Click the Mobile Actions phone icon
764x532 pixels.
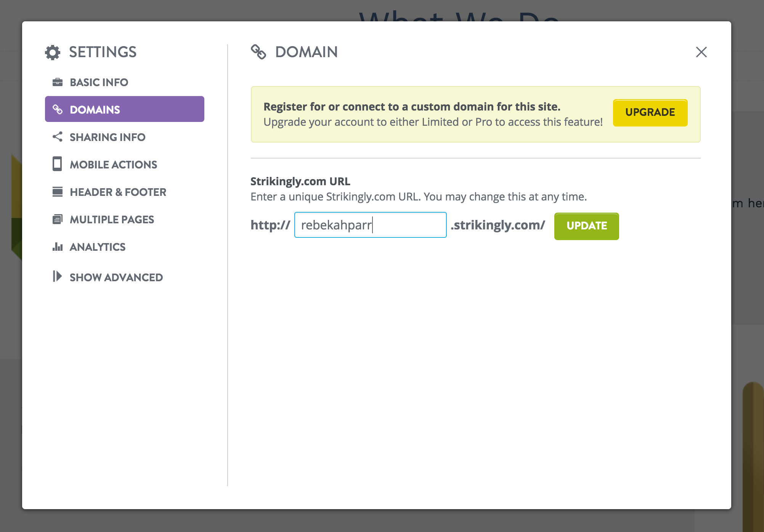[57, 164]
